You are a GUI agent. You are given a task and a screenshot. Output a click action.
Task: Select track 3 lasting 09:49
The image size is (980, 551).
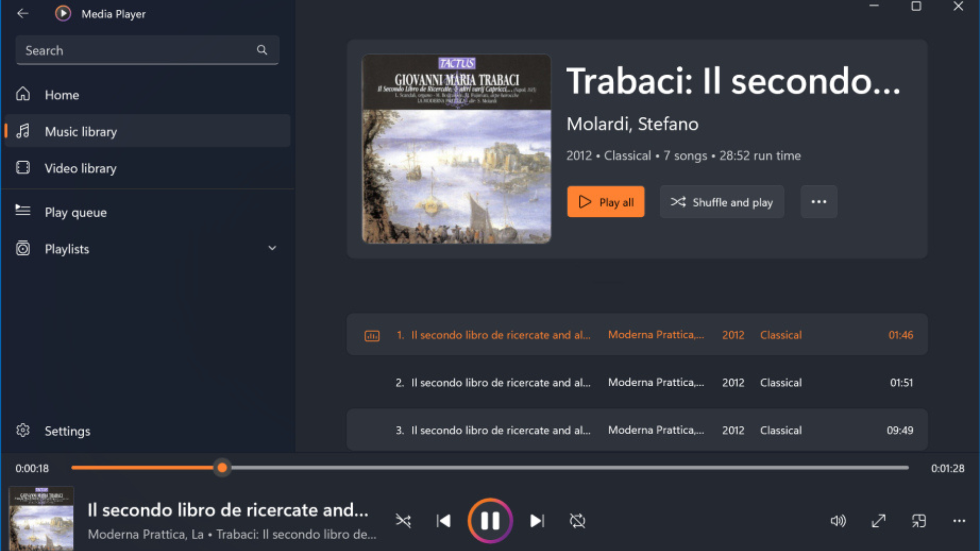tap(637, 430)
